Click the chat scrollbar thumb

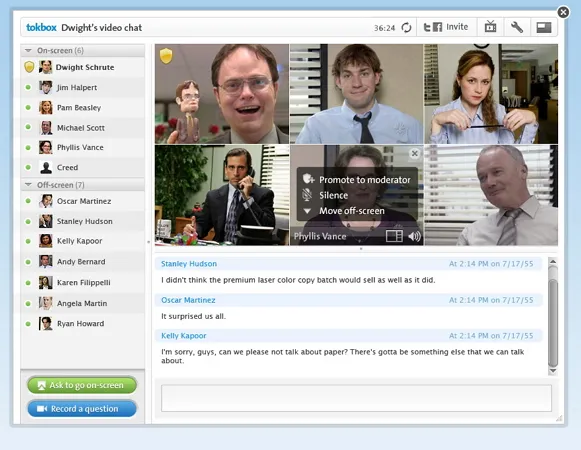[x=553, y=322]
